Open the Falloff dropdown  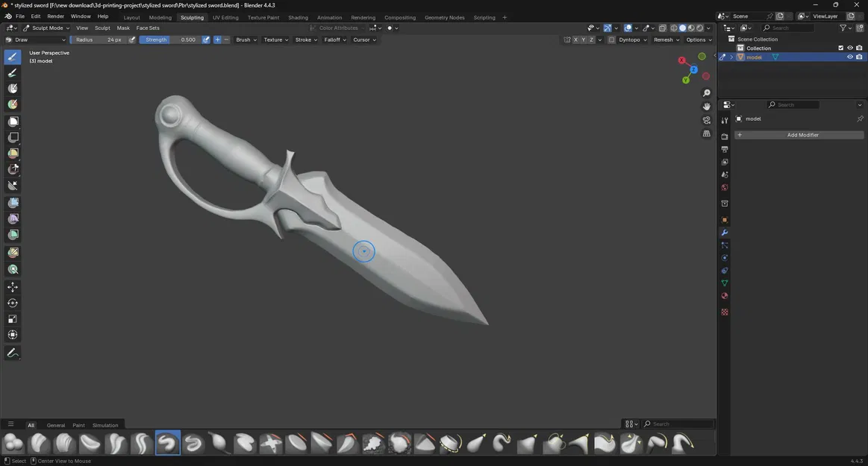click(334, 40)
